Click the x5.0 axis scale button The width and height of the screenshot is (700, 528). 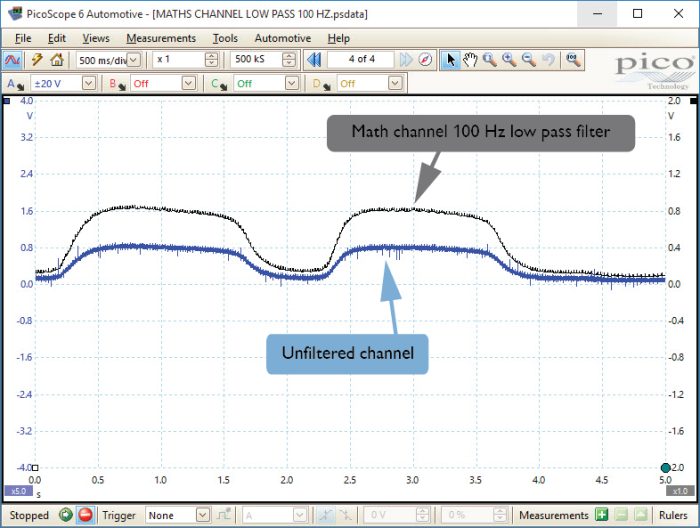pos(18,491)
